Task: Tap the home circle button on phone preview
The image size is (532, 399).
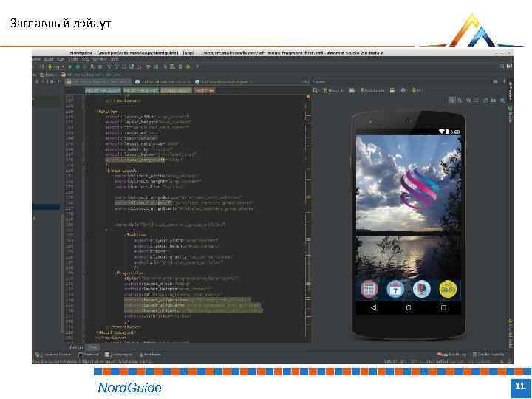Action: (409, 307)
